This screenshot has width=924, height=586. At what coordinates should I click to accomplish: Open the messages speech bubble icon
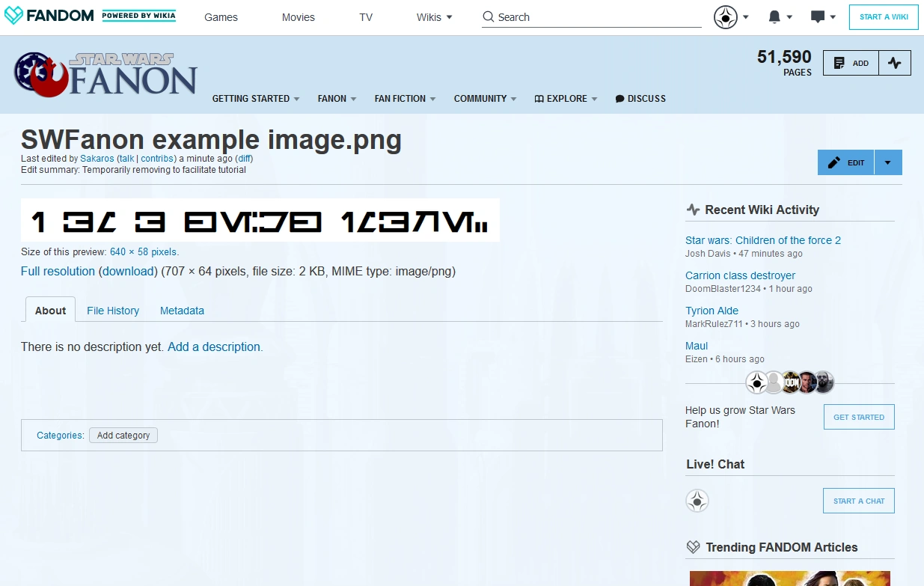pyautogui.click(x=818, y=16)
